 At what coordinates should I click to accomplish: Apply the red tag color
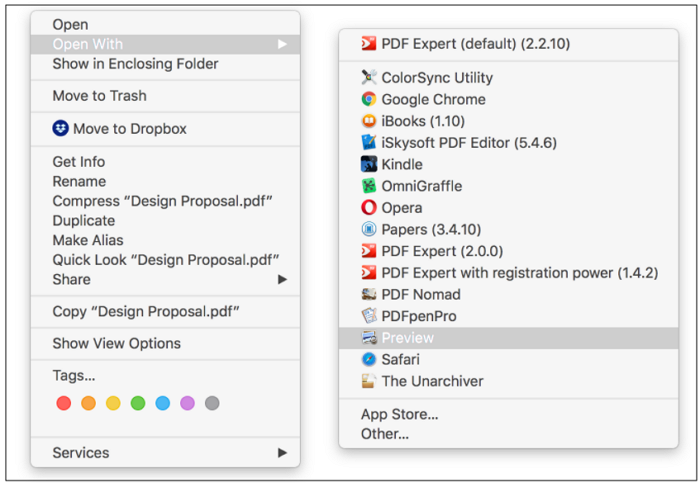64,403
